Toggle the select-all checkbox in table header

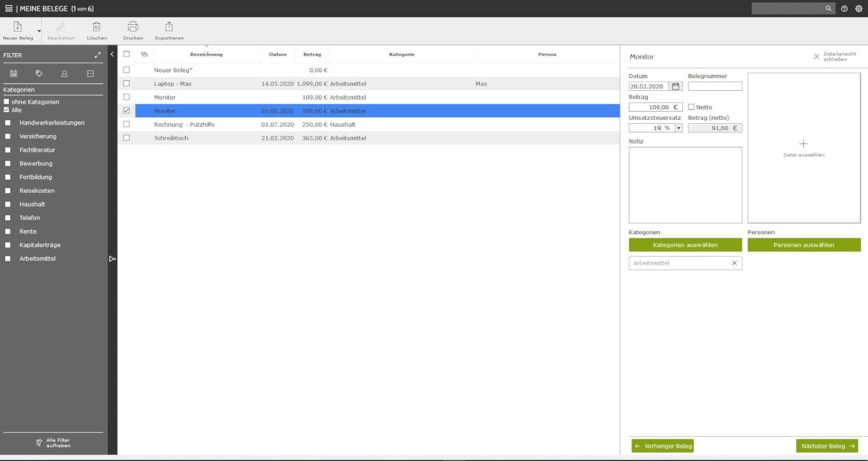click(x=127, y=54)
